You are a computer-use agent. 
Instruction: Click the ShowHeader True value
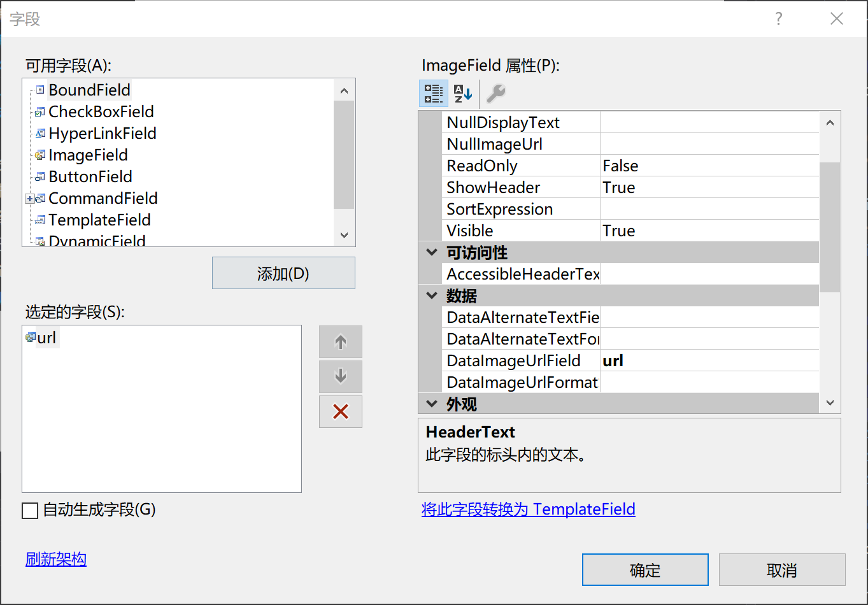tap(709, 187)
